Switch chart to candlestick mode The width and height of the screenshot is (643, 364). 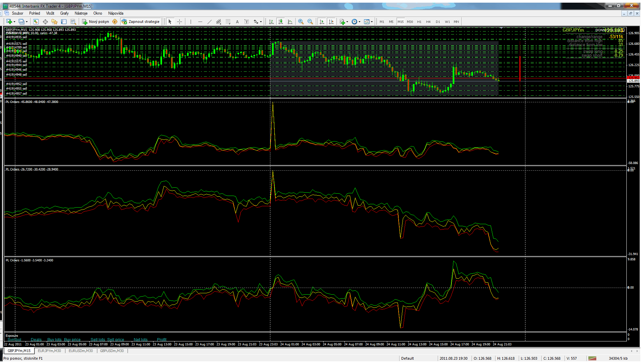pos(281,22)
